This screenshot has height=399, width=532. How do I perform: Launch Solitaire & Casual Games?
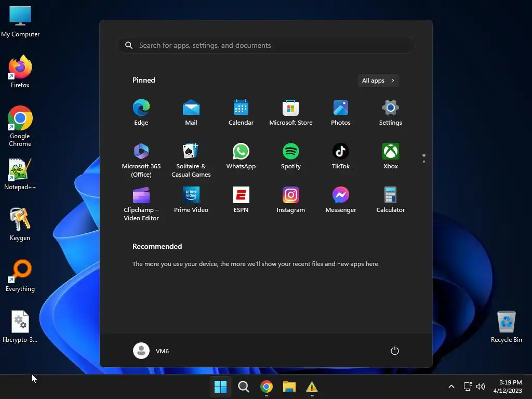click(191, 160)
